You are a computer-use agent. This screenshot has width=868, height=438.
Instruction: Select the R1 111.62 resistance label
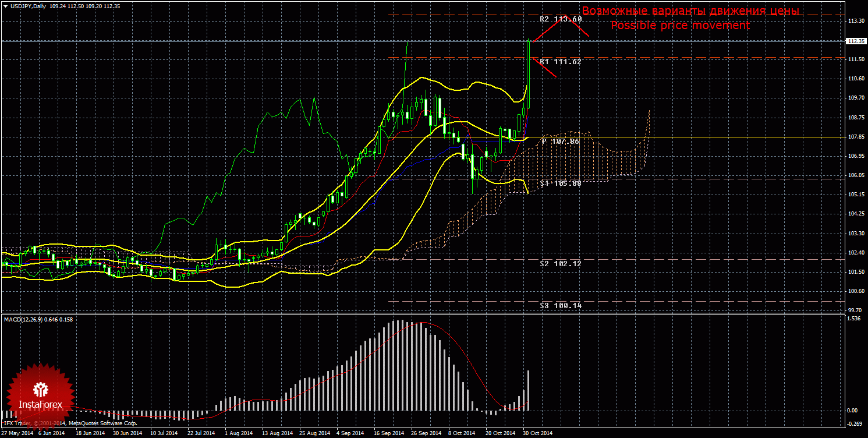pos(561,61)
